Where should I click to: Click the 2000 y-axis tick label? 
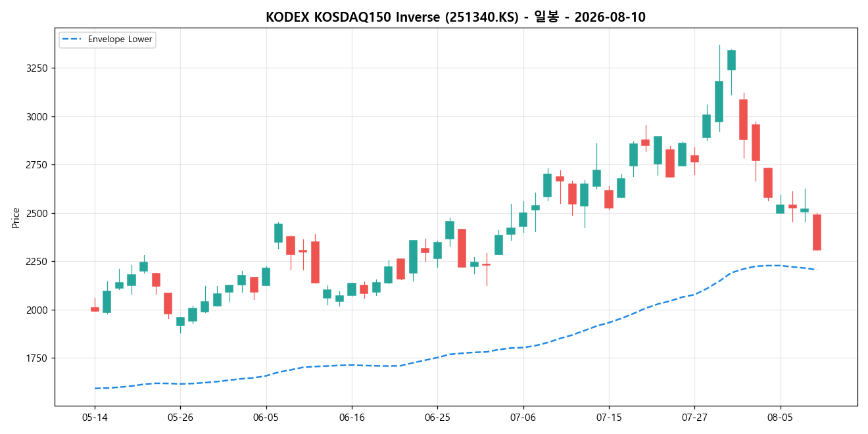pyautogui.click(x=38, y=310)
